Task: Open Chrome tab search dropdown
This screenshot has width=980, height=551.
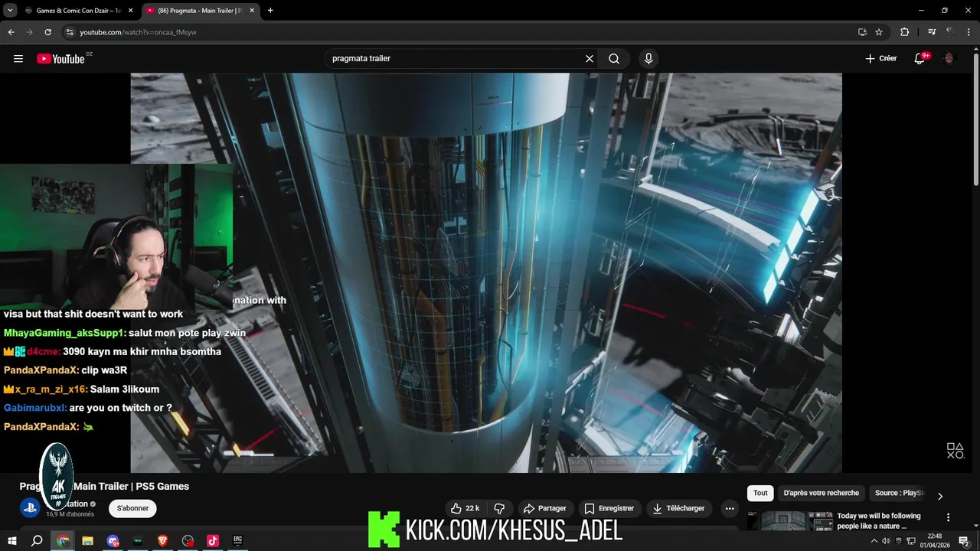Action: 10,11
